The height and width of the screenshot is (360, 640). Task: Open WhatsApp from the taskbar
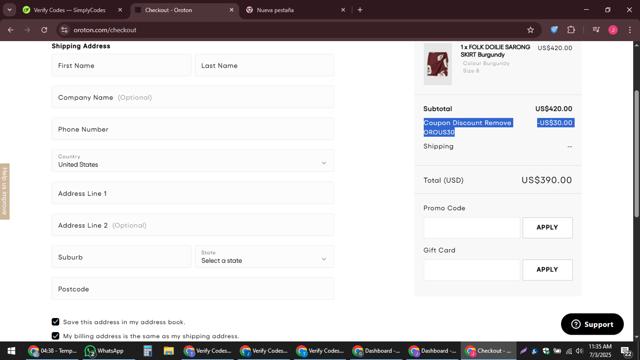[104, 351]
